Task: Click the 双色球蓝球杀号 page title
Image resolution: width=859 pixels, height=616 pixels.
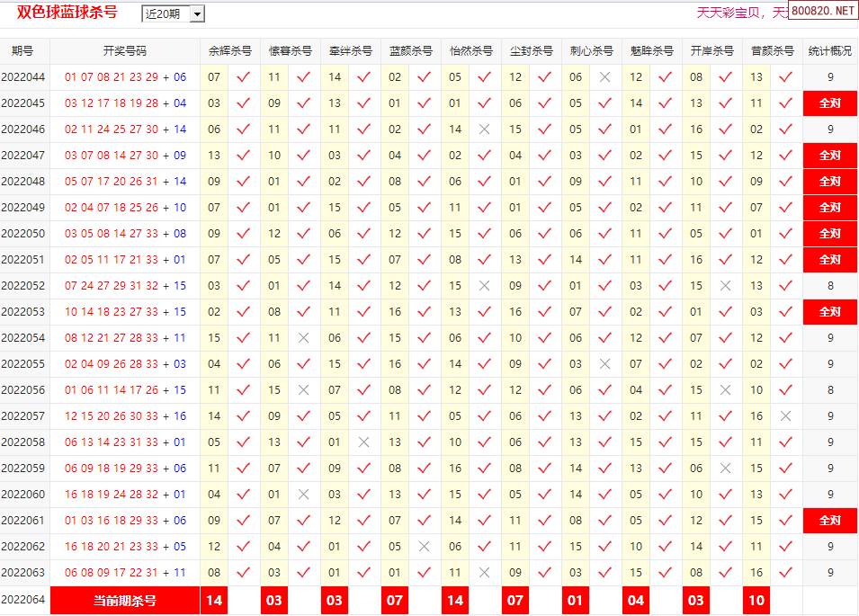Action: 67,12
